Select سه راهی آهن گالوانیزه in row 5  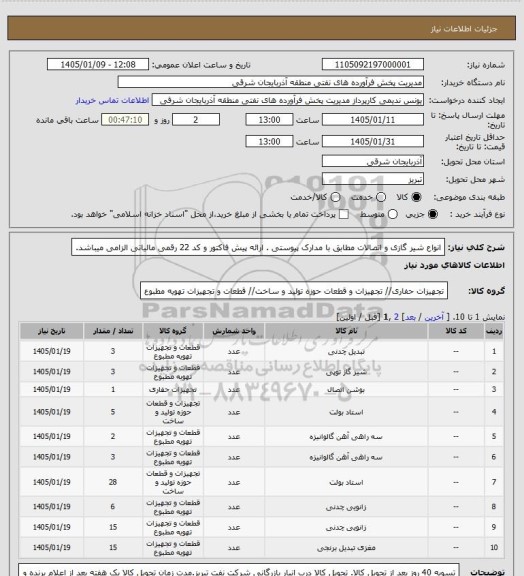[346, 437]
